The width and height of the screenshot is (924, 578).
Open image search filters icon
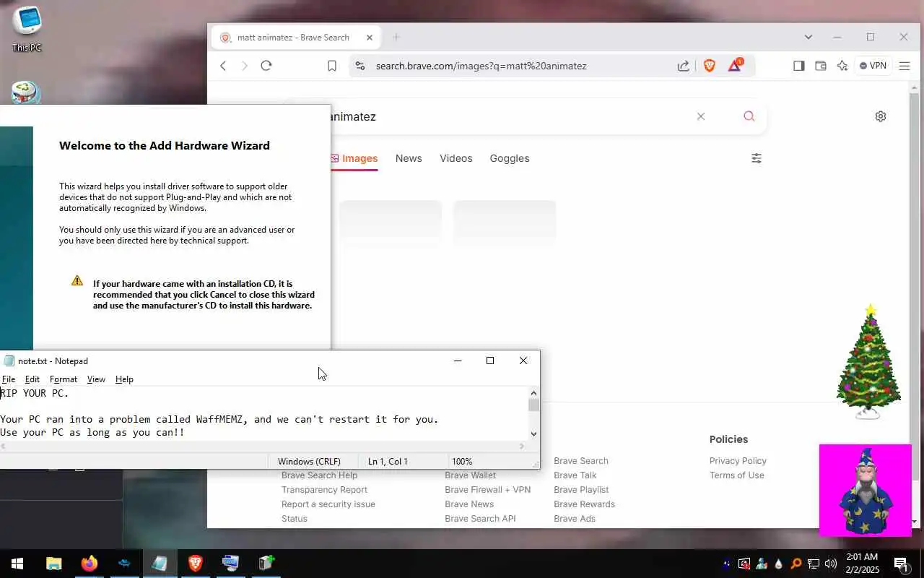[x=757, y=158]
